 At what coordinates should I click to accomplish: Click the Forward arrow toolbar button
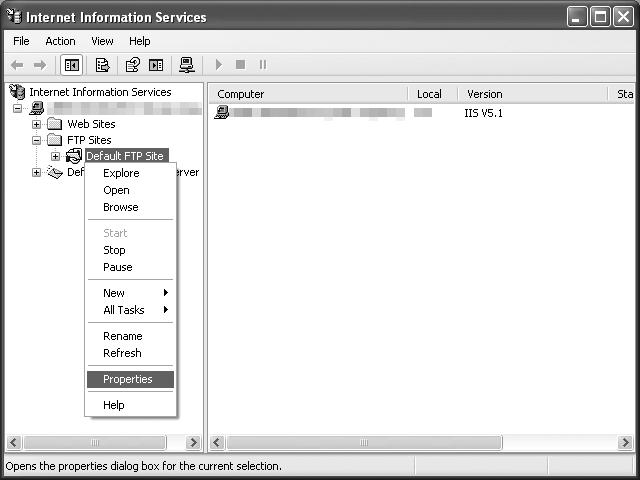pyautogui.click(x=40, y=65)
